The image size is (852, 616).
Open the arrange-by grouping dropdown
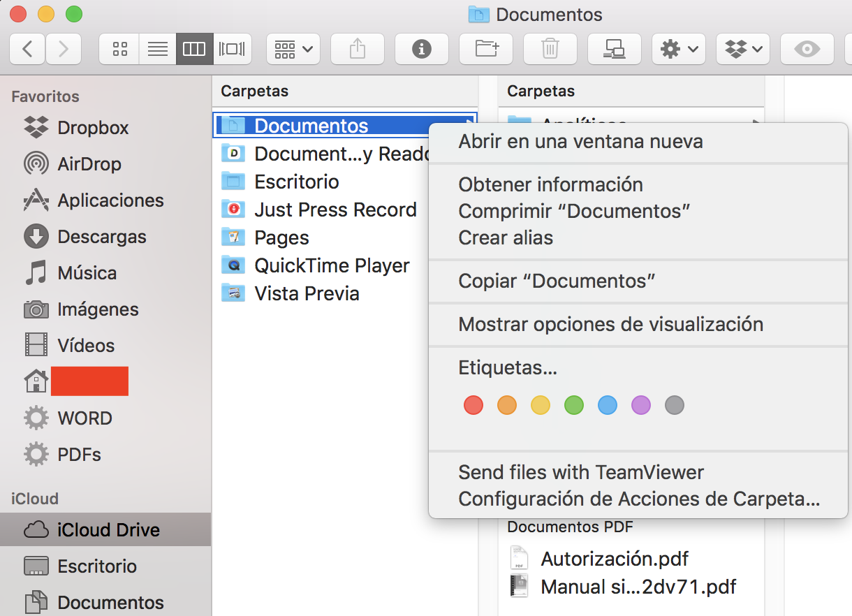[293, 48]
